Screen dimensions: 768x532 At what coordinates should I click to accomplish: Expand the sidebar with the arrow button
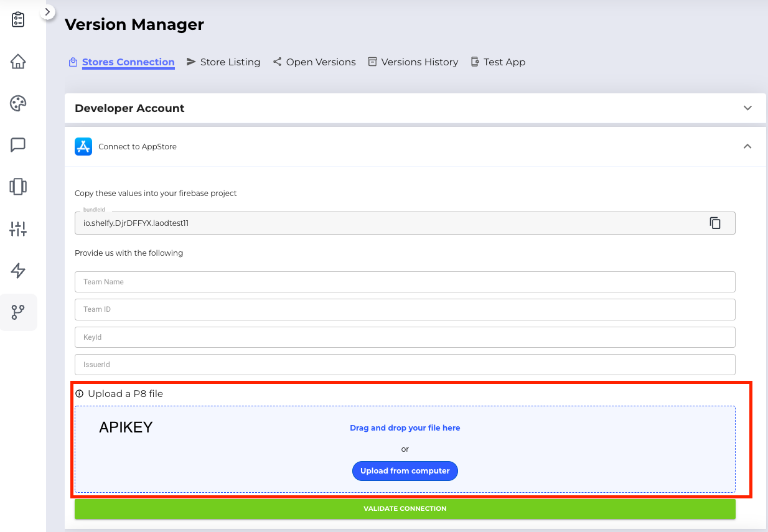48,12
